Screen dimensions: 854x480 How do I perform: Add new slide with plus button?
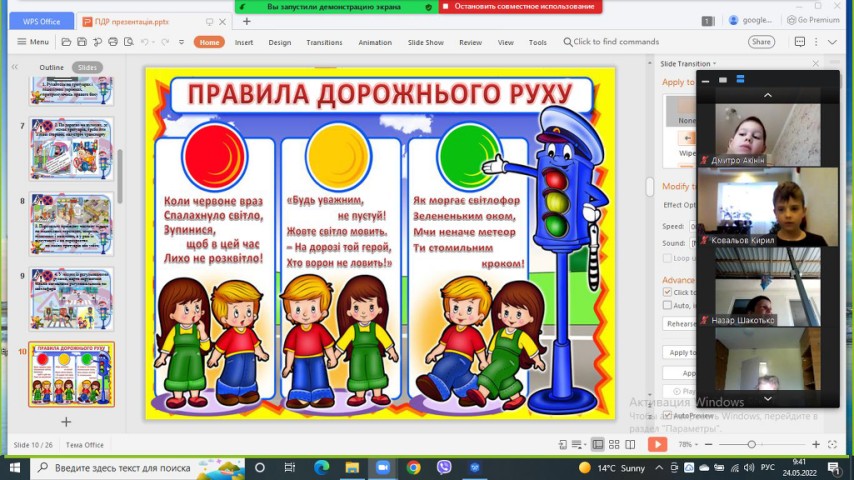[66, 422]
